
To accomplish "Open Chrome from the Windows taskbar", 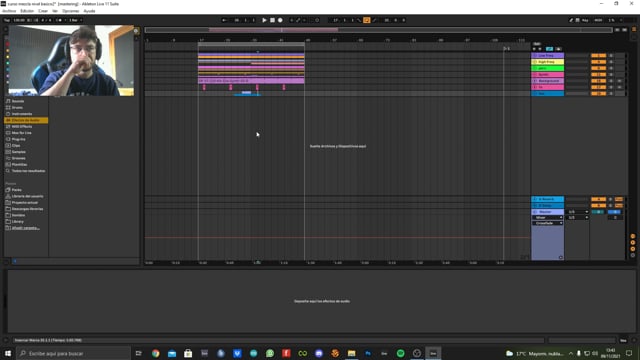I will (156, 353).
